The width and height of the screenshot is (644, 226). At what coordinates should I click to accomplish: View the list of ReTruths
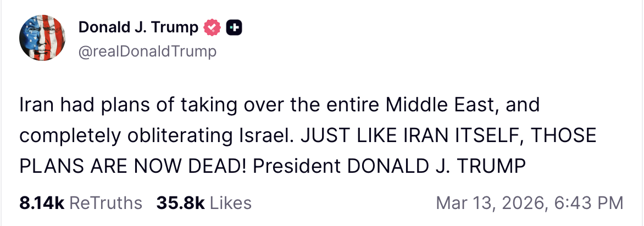[x=80, y=203]
